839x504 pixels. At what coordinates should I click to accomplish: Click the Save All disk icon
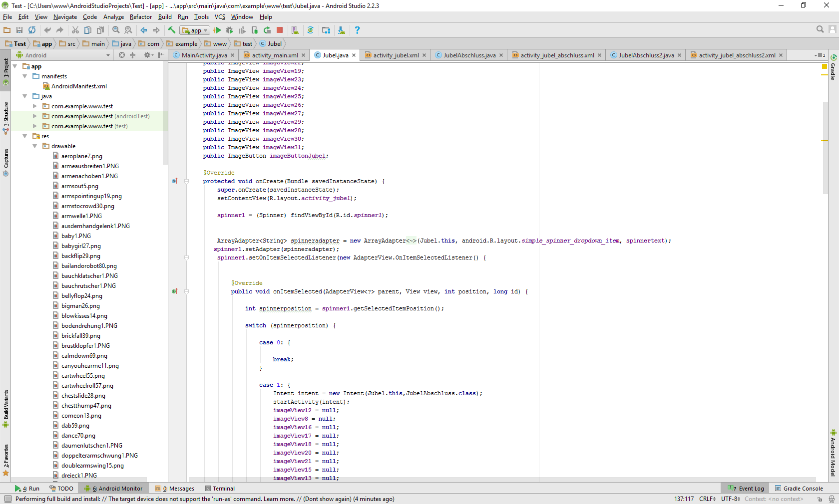coord(19,30)
